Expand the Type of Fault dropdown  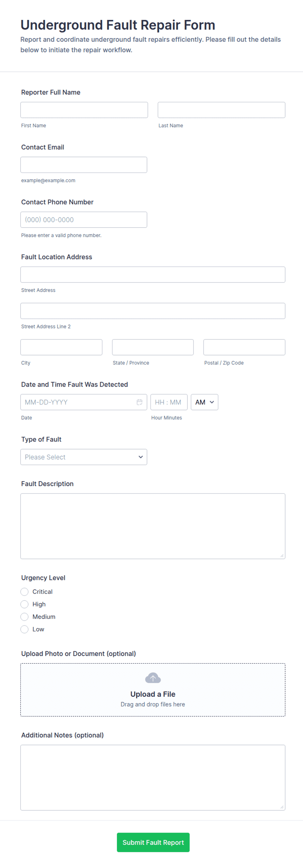tap(84, 457)
